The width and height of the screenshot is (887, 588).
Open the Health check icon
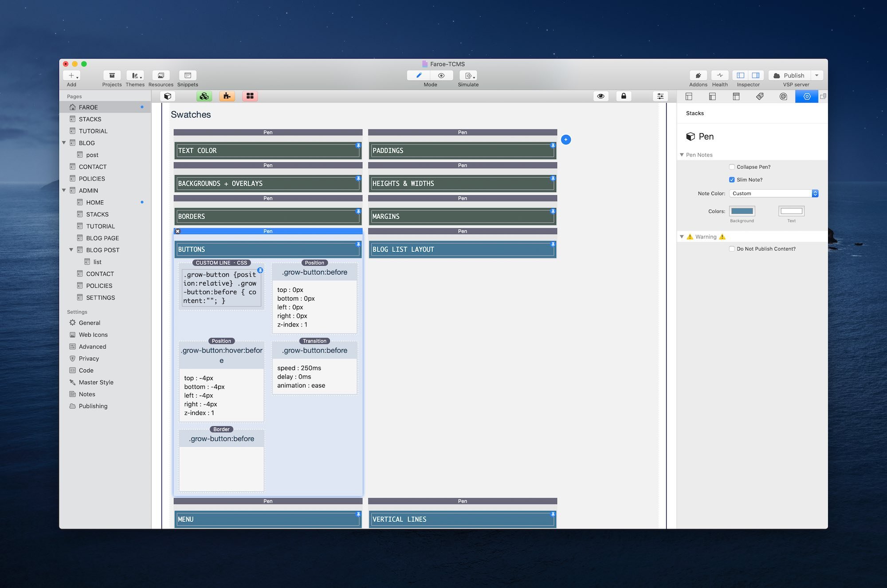click(720, 76)
